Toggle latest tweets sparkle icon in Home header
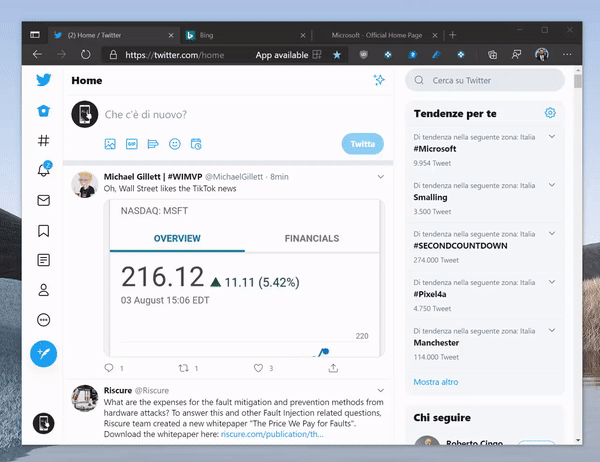The height and width of the screenshot is (462, 600). 379,80
